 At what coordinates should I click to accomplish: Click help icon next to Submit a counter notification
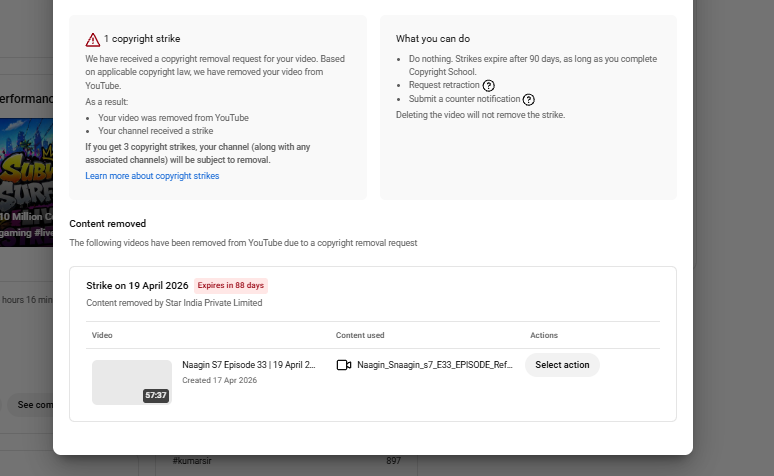point(529,100)
